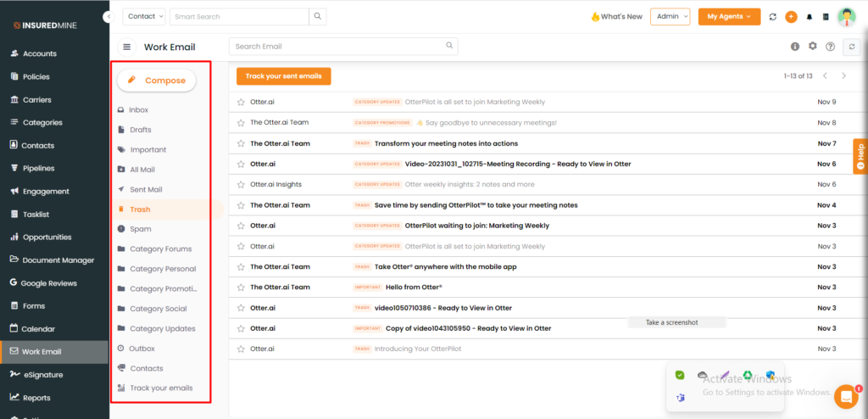Open Document Manager in navigation
Viewport: 868px width, 419px height.
pos(53,260)
